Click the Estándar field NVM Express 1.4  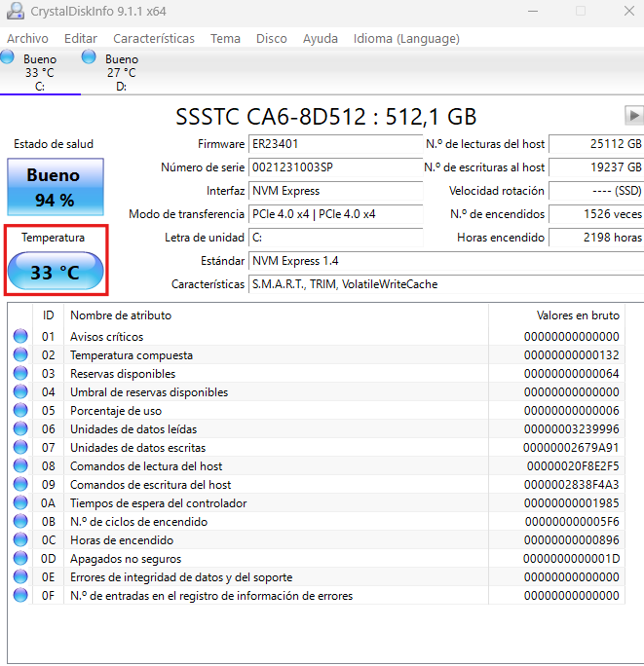[x=446, y=261]
